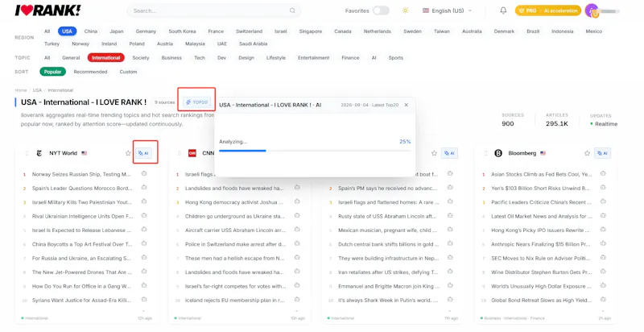Sort by Custom
The height and width of the screenshot is (332, 644).
click(x=128, y=72)
